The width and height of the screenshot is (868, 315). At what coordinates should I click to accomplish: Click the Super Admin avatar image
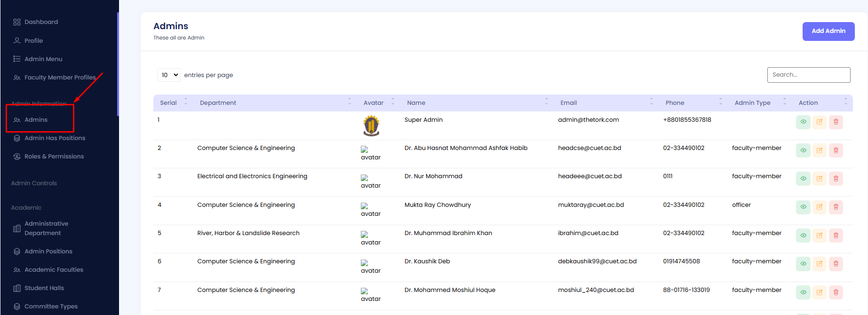click(x=371, y=126)
